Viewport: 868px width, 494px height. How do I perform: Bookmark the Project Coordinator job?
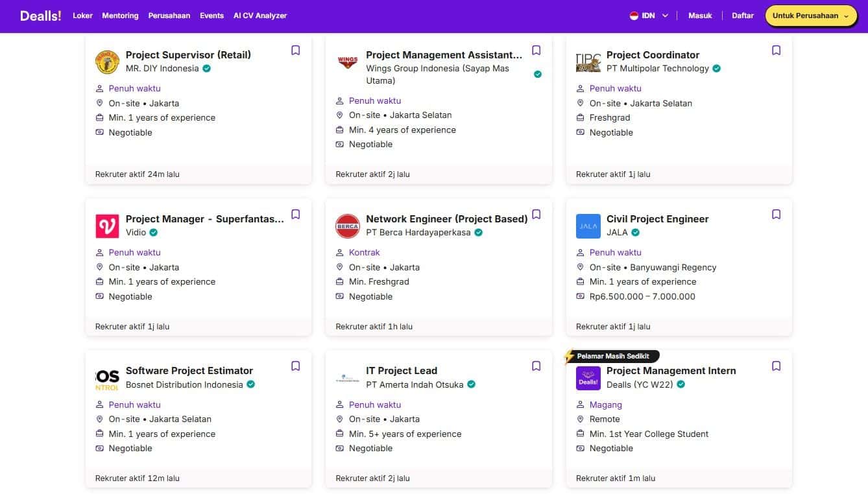(777, 51)
